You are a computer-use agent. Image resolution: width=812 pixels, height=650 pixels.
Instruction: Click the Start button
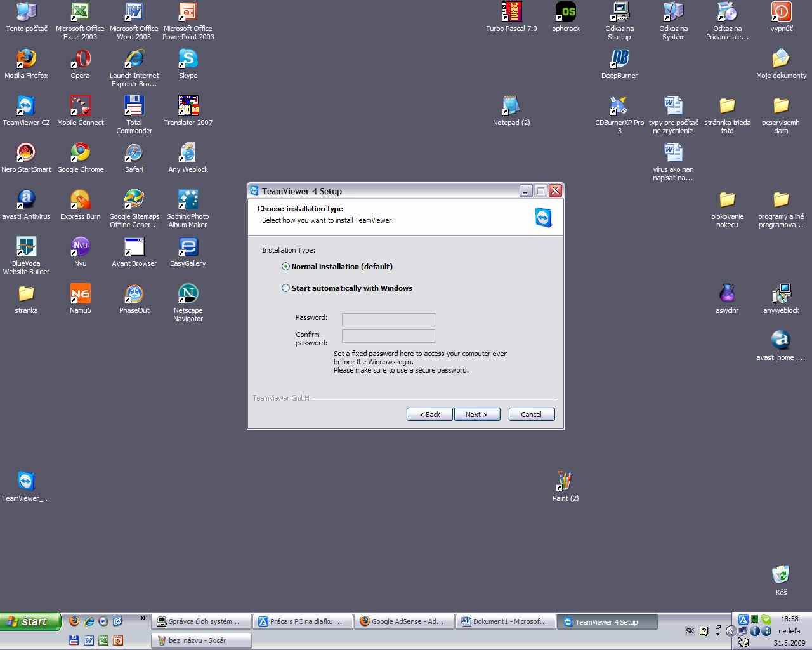(x=30, y=621)
